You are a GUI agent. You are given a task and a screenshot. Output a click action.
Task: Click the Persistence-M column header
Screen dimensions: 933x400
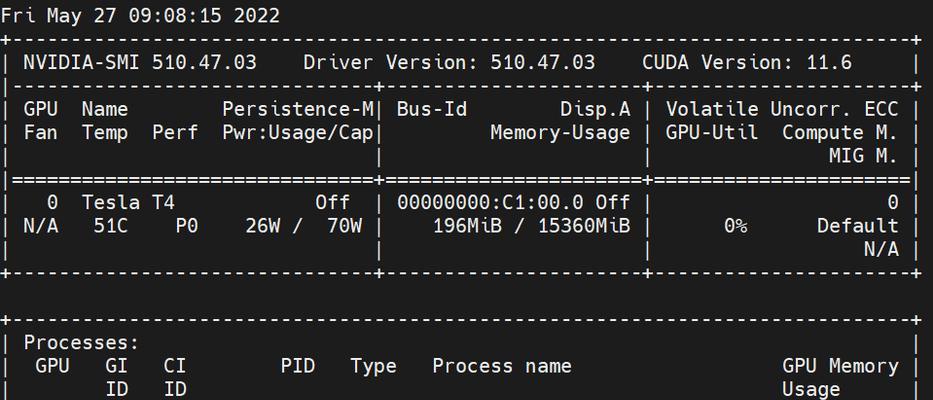click(298, 109)
